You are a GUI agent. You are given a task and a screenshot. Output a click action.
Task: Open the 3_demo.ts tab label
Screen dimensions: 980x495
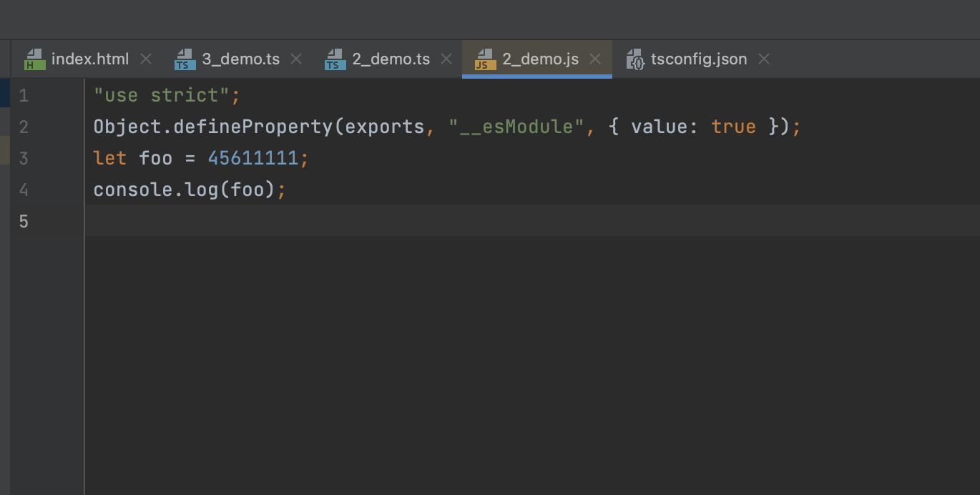[240, 59]
